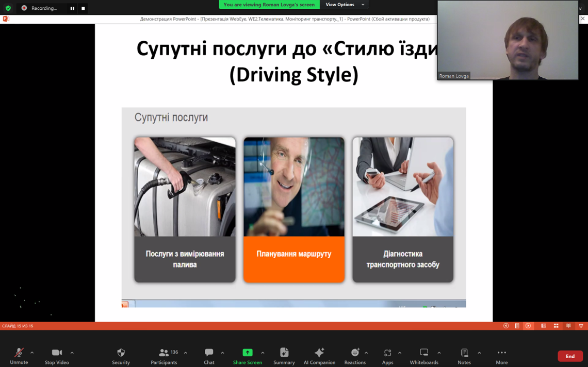Open the Chat panel
The image size is (588, 367).
[x=209, y=356]
